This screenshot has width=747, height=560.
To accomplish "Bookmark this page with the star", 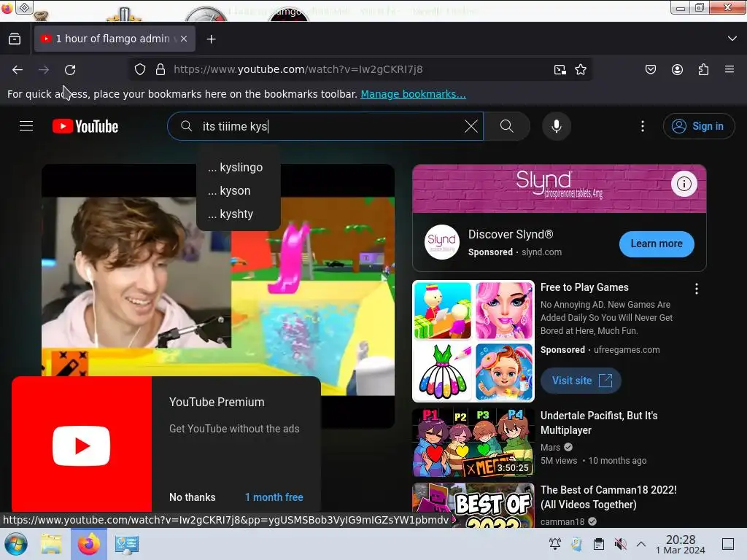I will point(580,69).
